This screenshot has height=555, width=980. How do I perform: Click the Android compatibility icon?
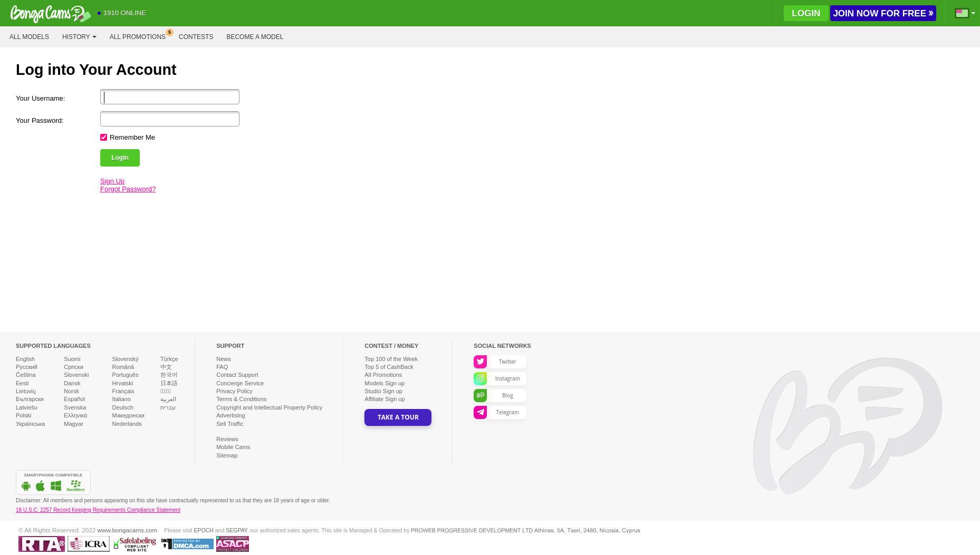coord(26,486)
